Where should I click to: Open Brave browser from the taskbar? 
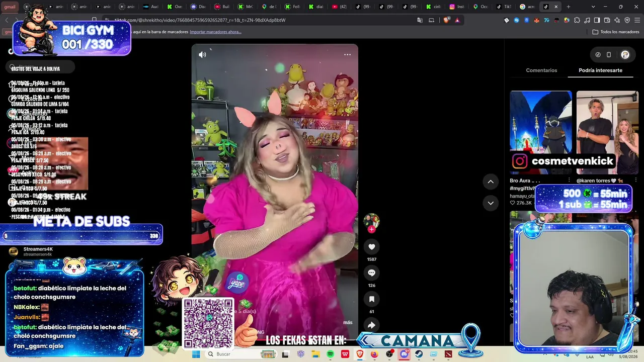pos(360,354)
